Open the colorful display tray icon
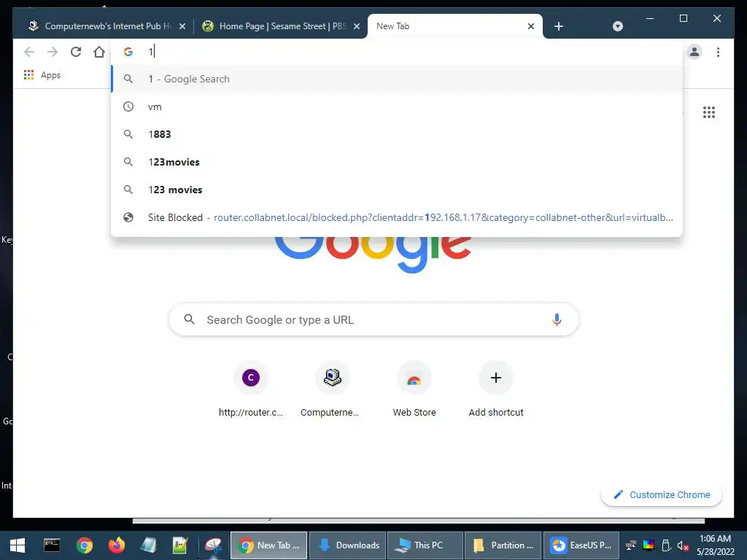 [649, 545]
